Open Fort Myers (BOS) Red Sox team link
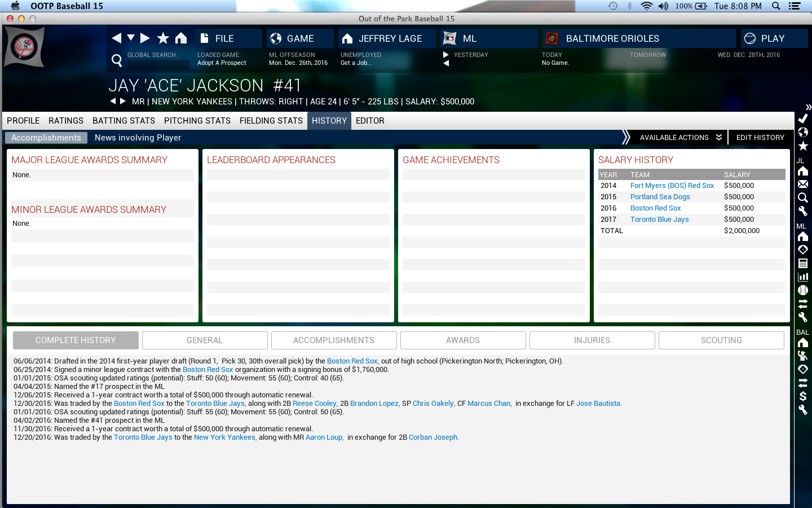The height and width of the screenshot is (508, 812). (672, 186)
